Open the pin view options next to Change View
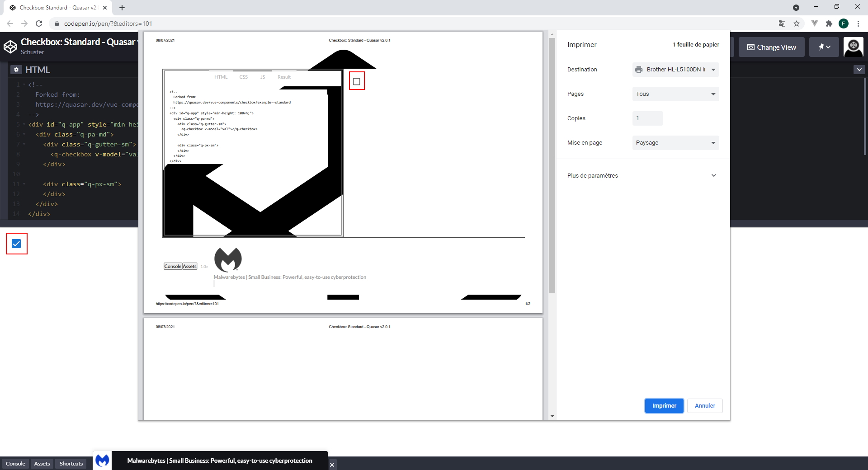The image size is (868, 470). pos(824,47)
